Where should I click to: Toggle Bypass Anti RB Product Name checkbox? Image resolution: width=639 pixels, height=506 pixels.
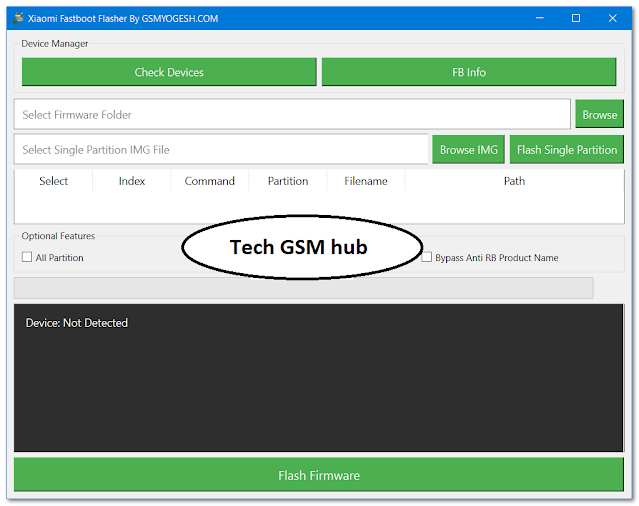pos(426,257)
